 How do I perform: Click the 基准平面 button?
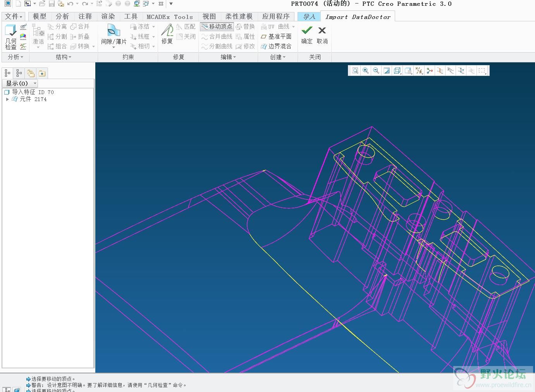click(276, 36)
